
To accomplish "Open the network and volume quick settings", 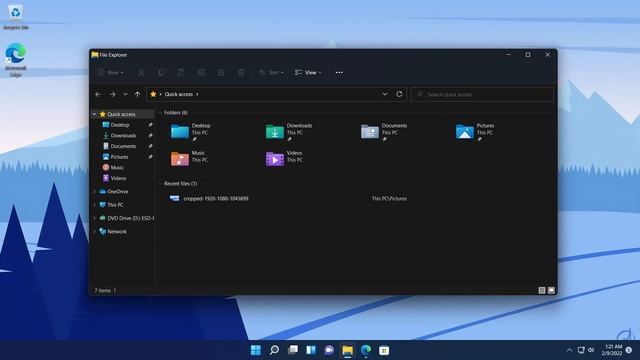I will pos(586,350).
